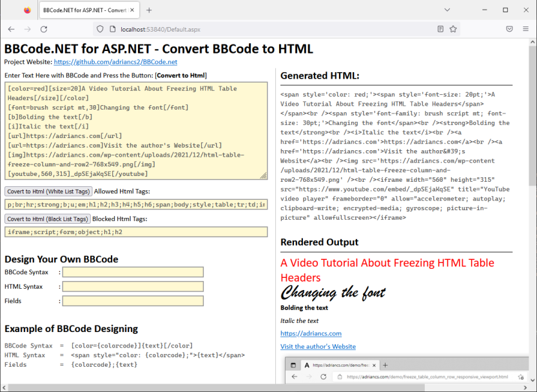
Task: Bookmark this page with star icon
Action: (x=453, y=29)
